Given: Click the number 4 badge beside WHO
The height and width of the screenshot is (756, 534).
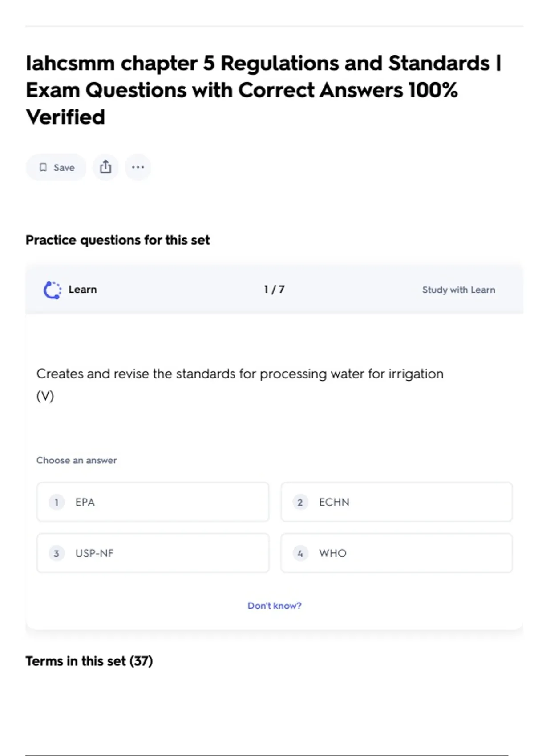Looking at the screenshot, I should (300, 554).
